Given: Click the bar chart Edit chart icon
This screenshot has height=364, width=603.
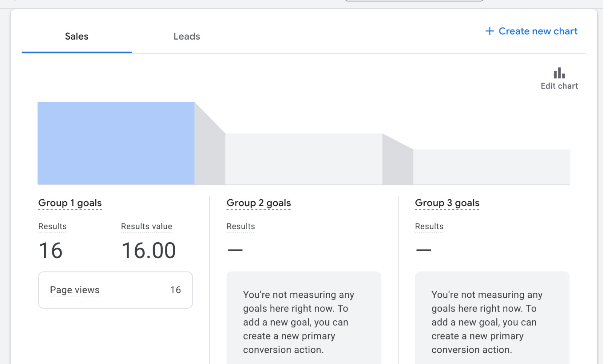Looking at the screenshot, I should pyautogui.click(x=559, y=73).
